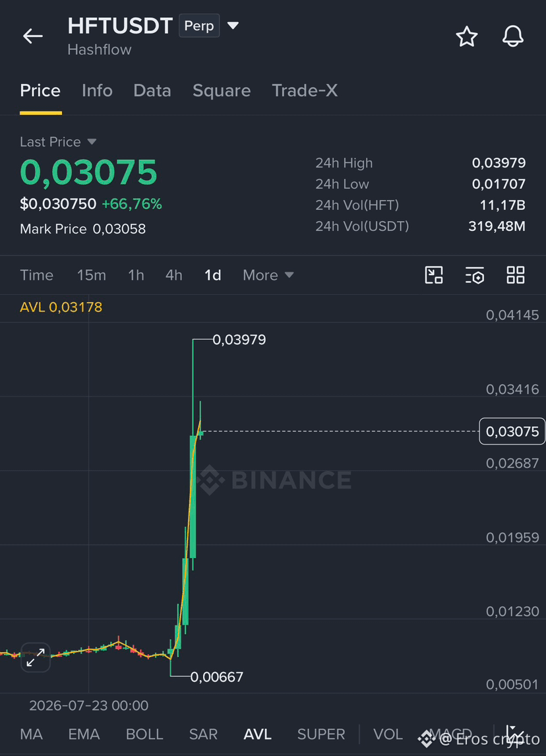Select the 15m chart interval
546x756 pixels.
coord(92,275)
